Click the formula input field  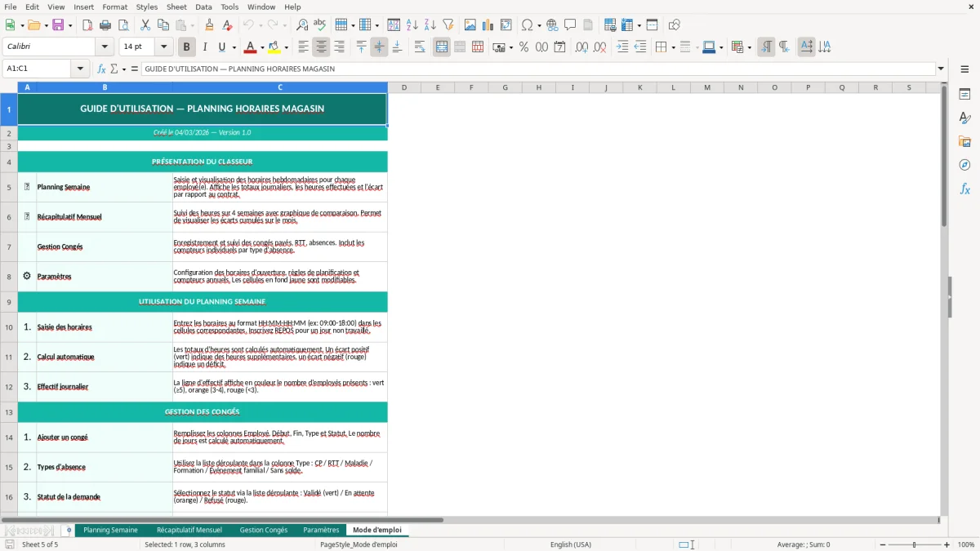538,69
